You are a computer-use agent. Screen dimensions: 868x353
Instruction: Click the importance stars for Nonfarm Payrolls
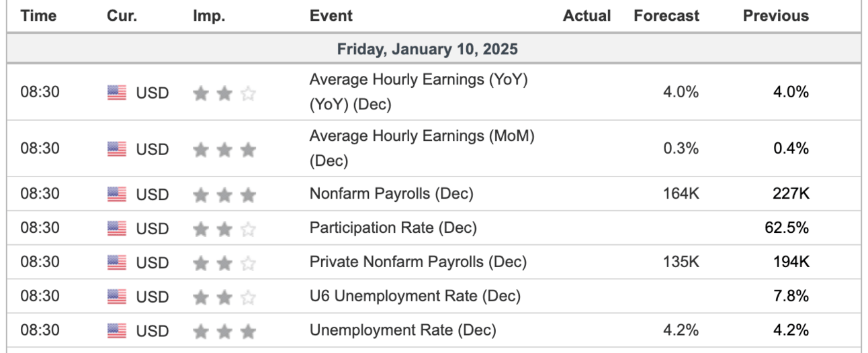224,195
